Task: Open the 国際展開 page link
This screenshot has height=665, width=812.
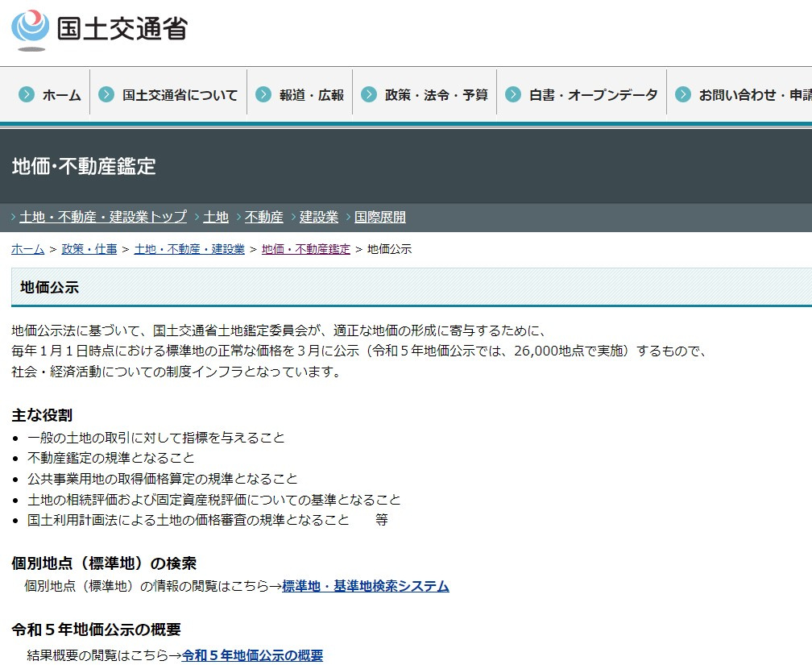Action: (379, 217)
